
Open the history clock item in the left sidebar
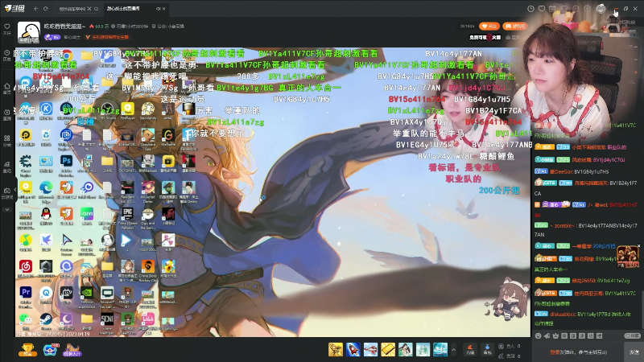tap(7, 56)
